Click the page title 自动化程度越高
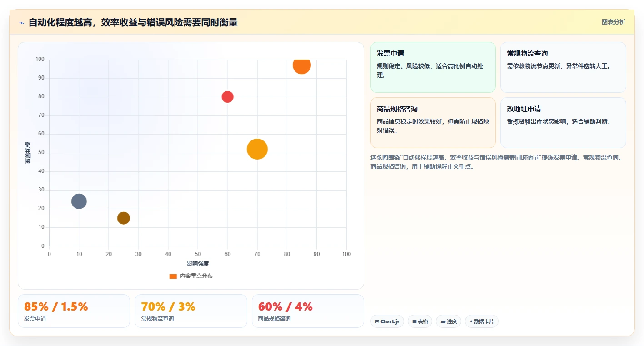 [x=133, y=22]
